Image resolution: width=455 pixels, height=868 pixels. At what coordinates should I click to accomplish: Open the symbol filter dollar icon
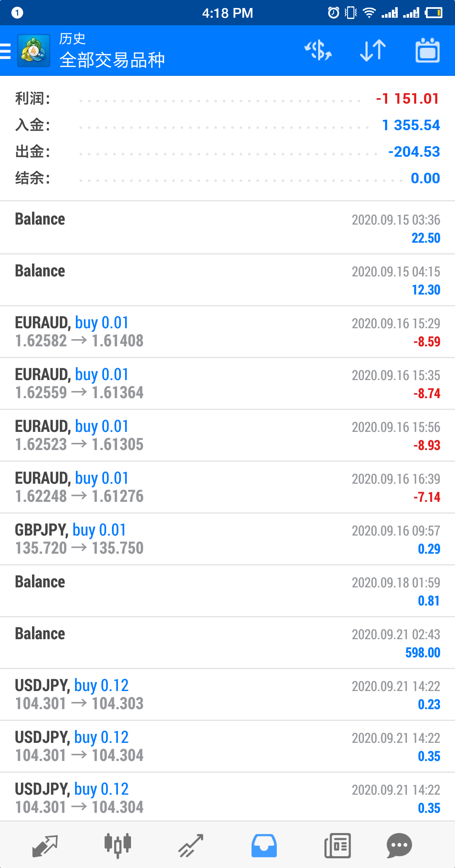318,51
